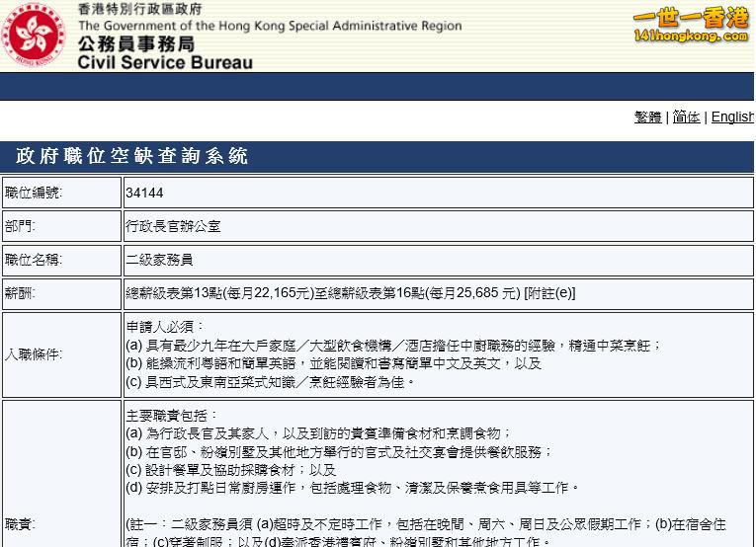Click the Civil Service Bureau English title
Screen dimensions: 756x547
(x=165, y=62)
